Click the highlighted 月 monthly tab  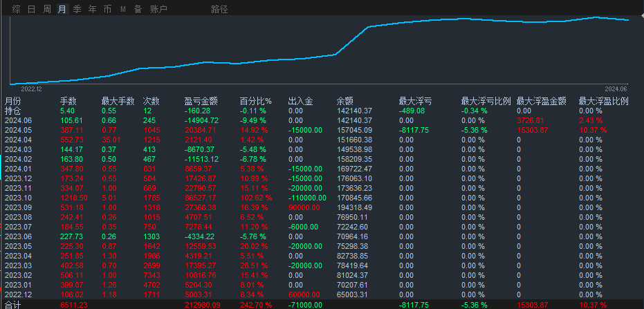pos(62,9)
